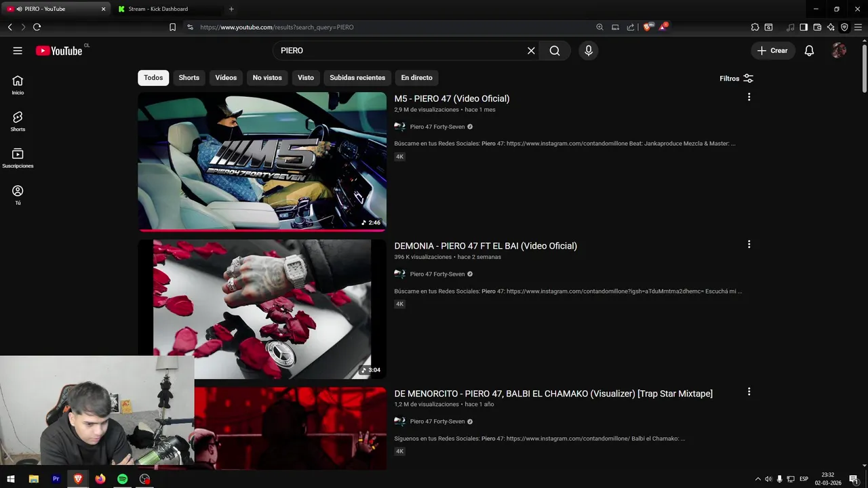The width and height of the screenshot is (868, 488).
Task: Toggle the browser sidebar panel
Action: [804, 27]
